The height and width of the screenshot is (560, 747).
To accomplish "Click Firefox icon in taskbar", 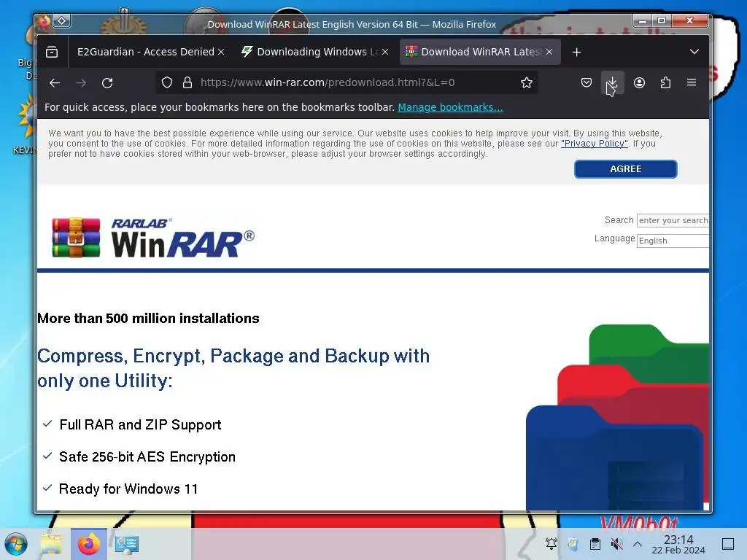I will pyautogui.click(x=88, y=544).
